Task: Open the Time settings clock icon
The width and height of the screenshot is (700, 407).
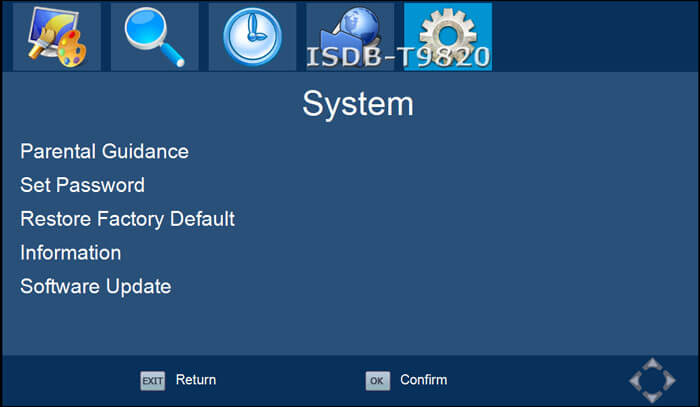Action: tap(252, 36)
